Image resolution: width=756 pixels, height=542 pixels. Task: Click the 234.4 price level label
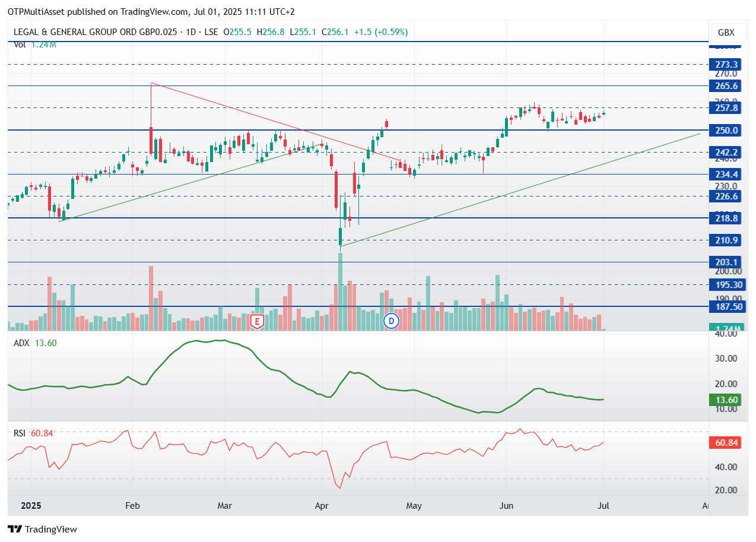(726, 174)
